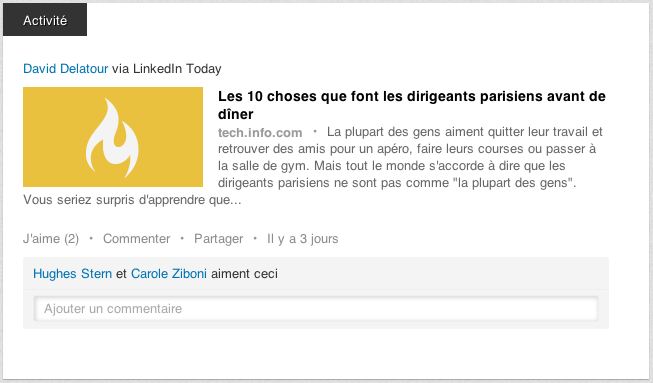Click the like count (2)
Image resolution: width=653 pixels, height=383 pixels.
coord(72,239)
